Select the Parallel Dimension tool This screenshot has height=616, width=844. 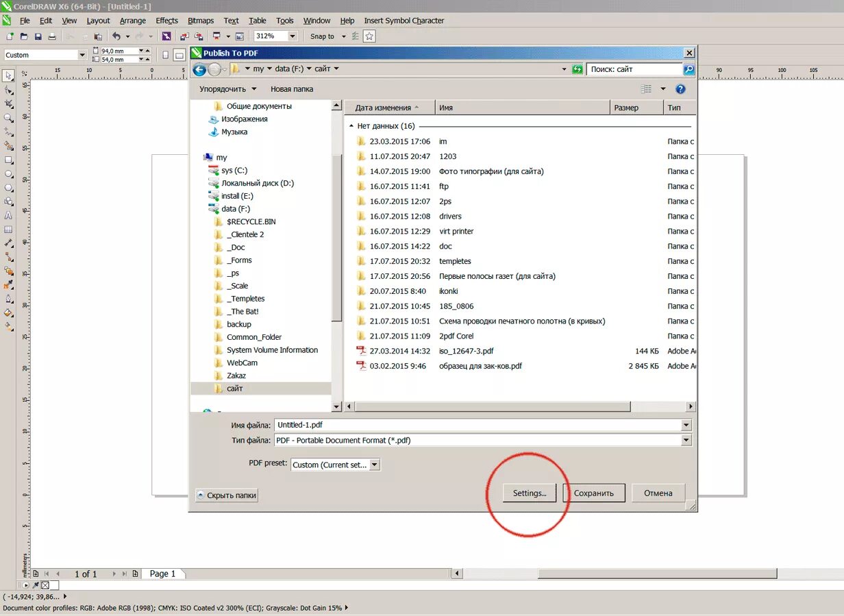click(8, 243)
